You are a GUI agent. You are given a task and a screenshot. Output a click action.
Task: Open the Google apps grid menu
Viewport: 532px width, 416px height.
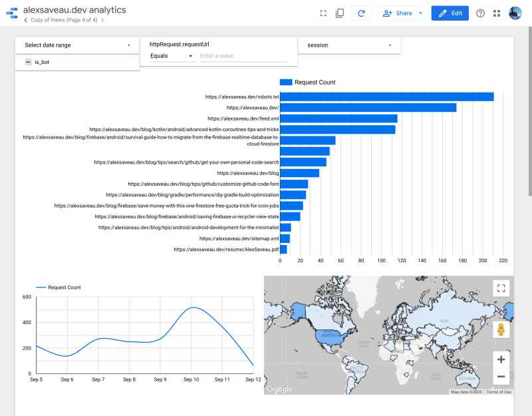(x=495, y=13)
